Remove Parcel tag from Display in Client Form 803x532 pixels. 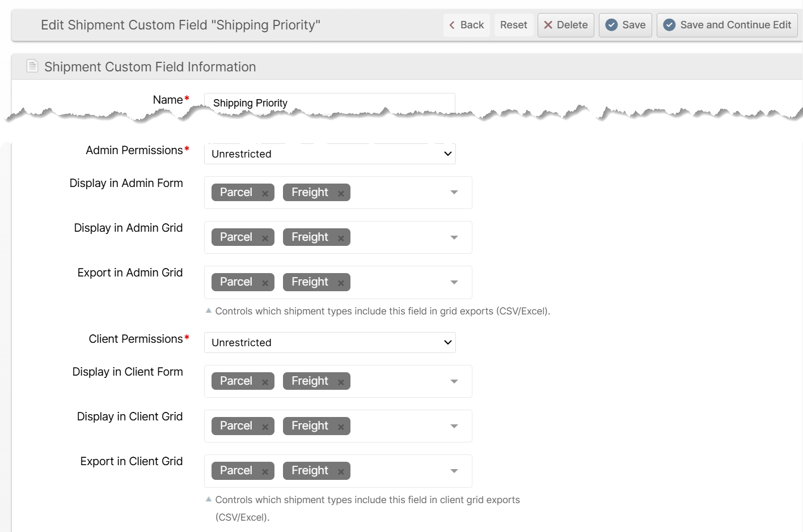pyautogui.click(x=265, y=382)
